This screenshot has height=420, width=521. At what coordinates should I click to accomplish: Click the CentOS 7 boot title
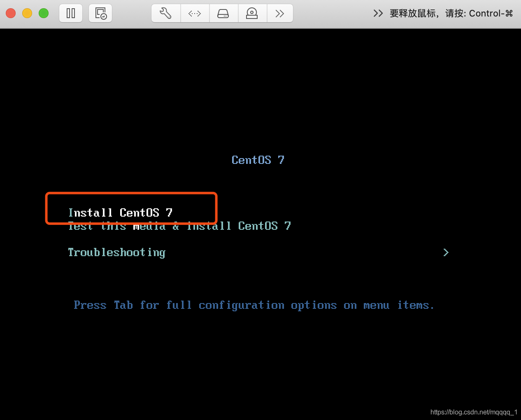258,160
